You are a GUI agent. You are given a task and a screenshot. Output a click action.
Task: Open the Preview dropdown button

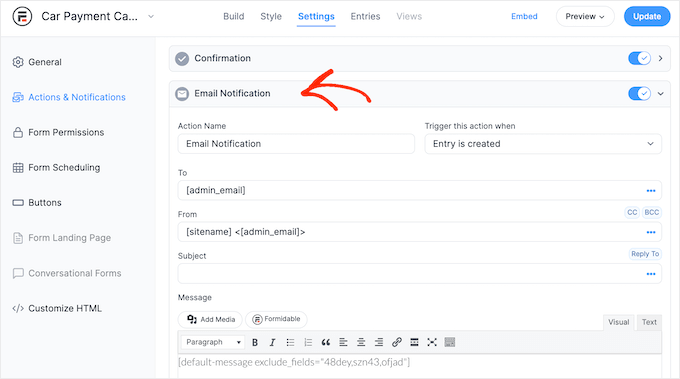click(x=585, y=16)
